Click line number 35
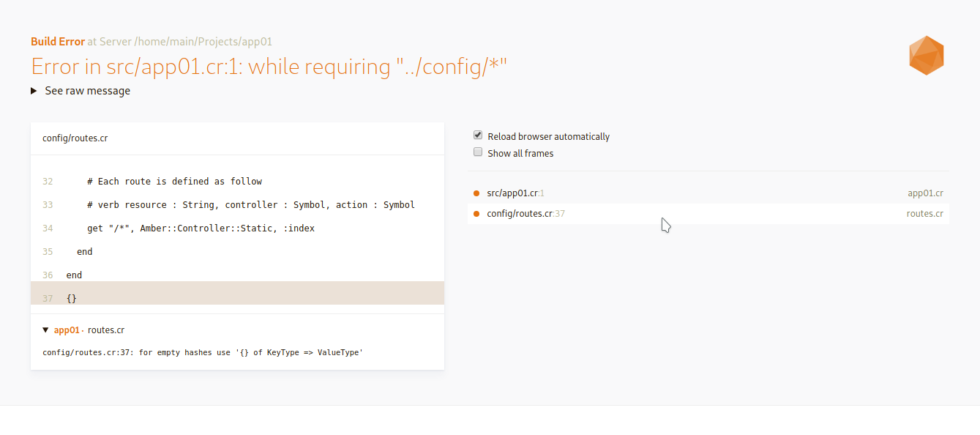The height and width of the screenshot is (435, 980). tap(48, 252)
